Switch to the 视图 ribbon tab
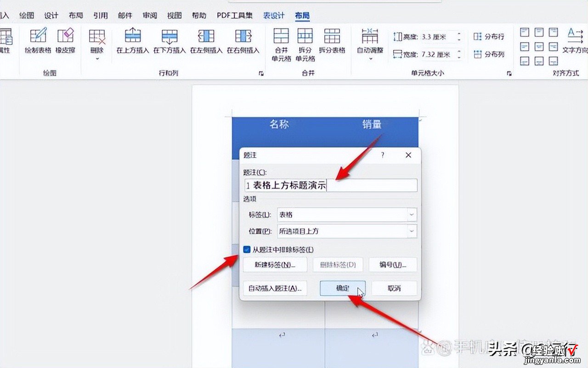Viewport: 588px width, 368px height. [x=175, y=15]
